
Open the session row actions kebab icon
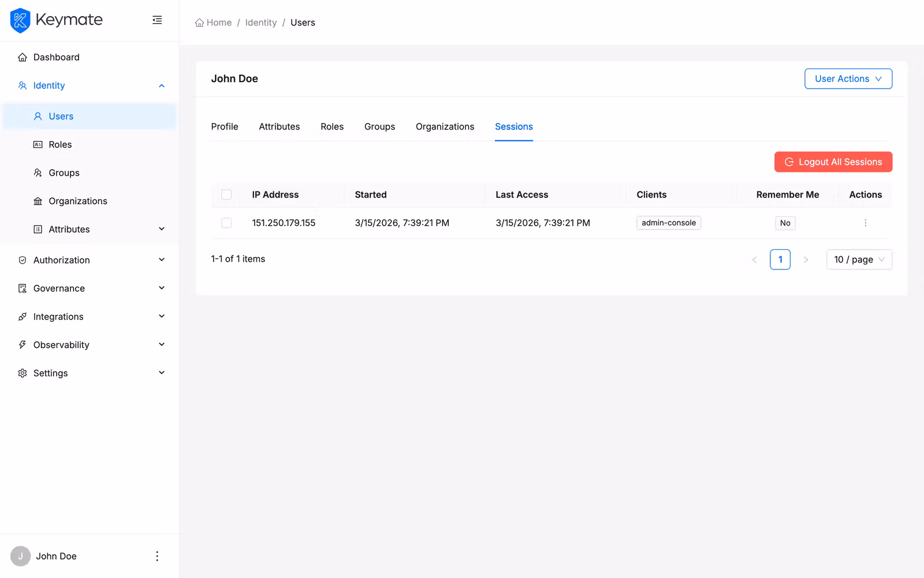point(865,223)
